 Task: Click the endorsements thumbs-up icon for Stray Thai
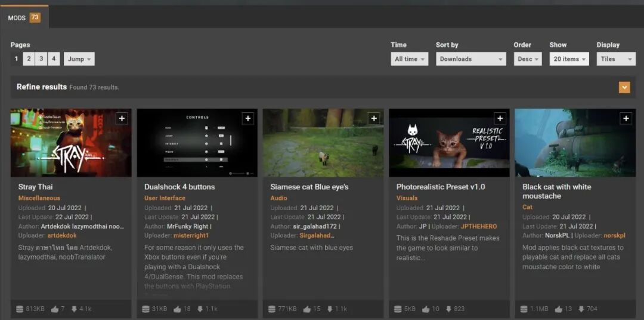pyautogui.click(x=55, y=309)
